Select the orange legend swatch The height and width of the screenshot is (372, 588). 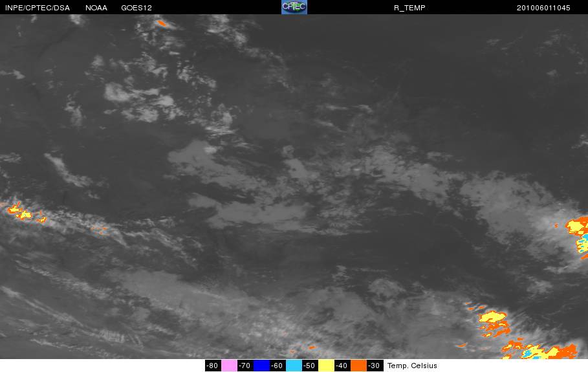pyautogui.click(x=358, y=366)
